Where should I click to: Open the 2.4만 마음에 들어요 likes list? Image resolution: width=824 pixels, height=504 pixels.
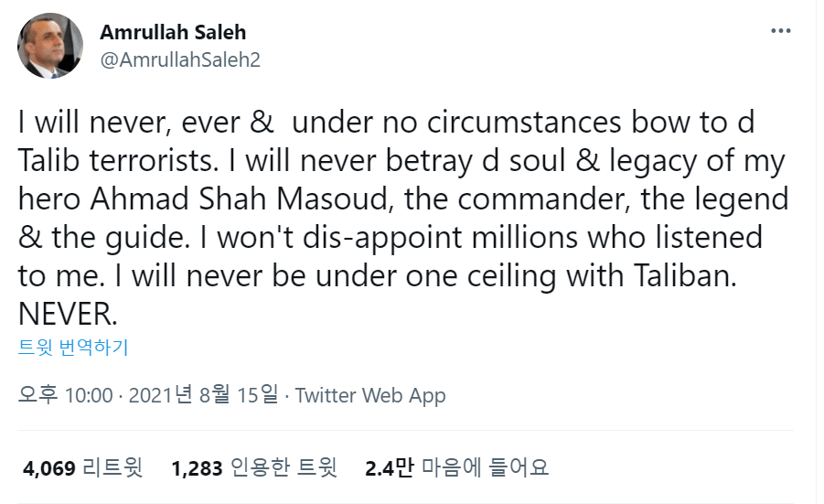pos(456,467)
